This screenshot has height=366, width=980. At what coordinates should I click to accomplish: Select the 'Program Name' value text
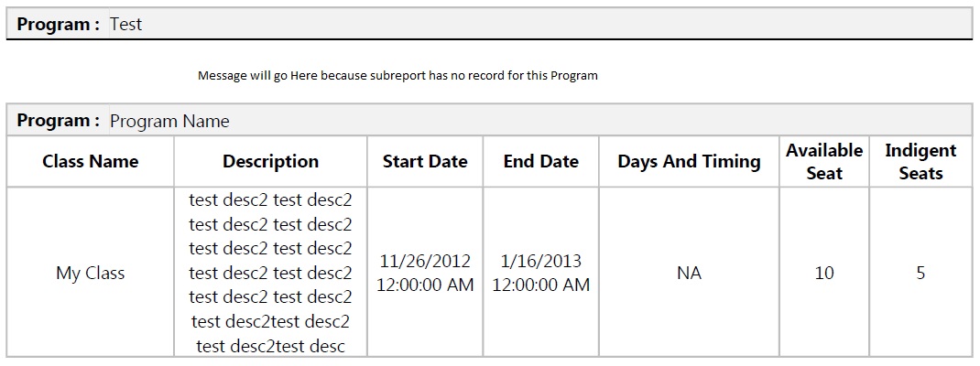(x=169, y=121)
